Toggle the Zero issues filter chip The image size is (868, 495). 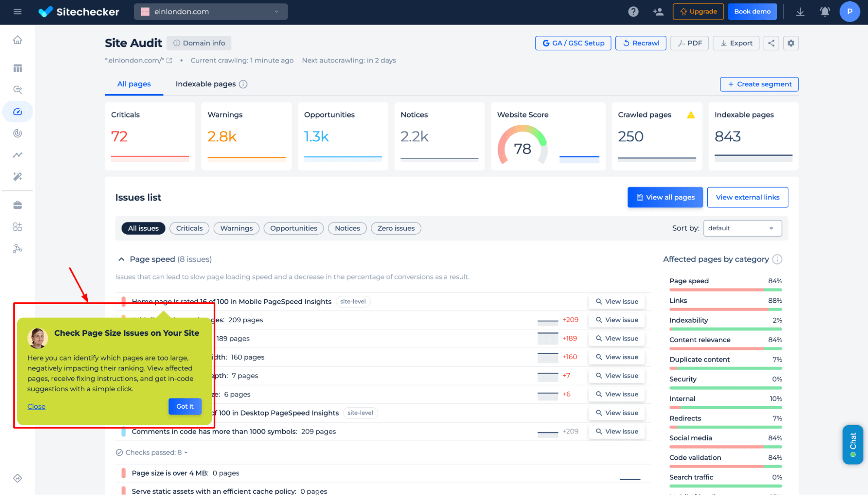pos(396,228)
